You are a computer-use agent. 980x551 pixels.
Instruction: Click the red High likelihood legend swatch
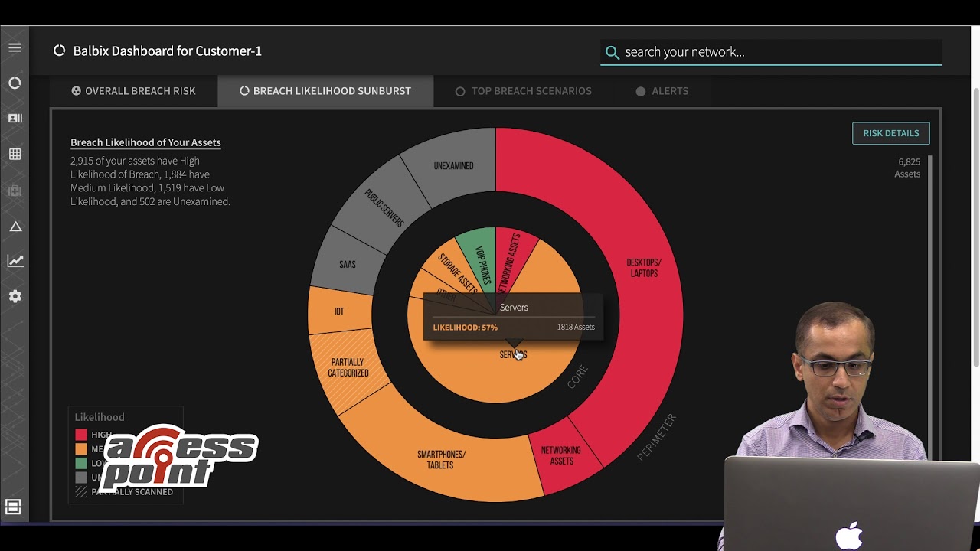tap(81, 435)
